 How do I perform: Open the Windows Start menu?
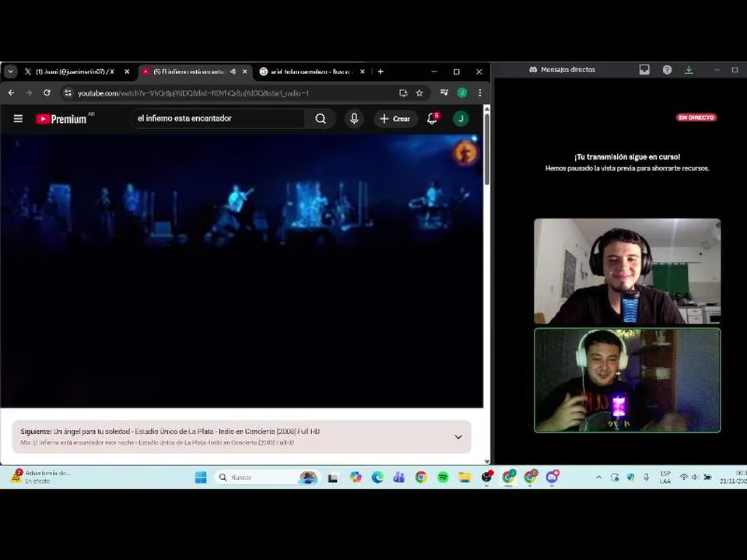pyautogui.click(x=201, y=477)
